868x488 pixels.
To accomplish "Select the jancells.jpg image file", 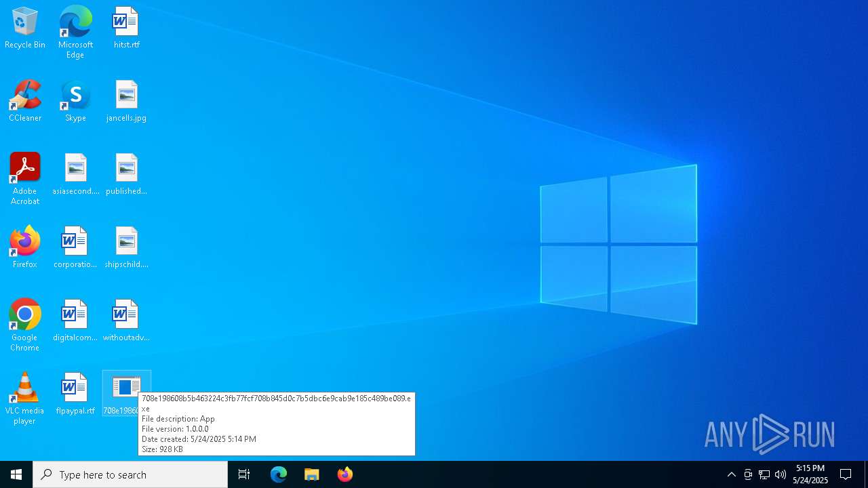I will pos(126,102).
